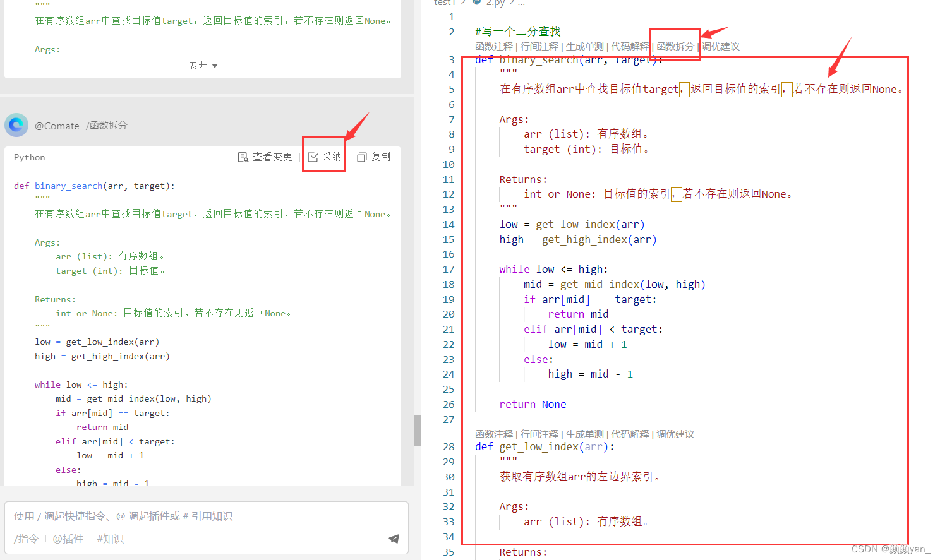Click the @Comate mention text
Image resolution: width=940 pixels, height=560 pixels.
click(57, 126)
